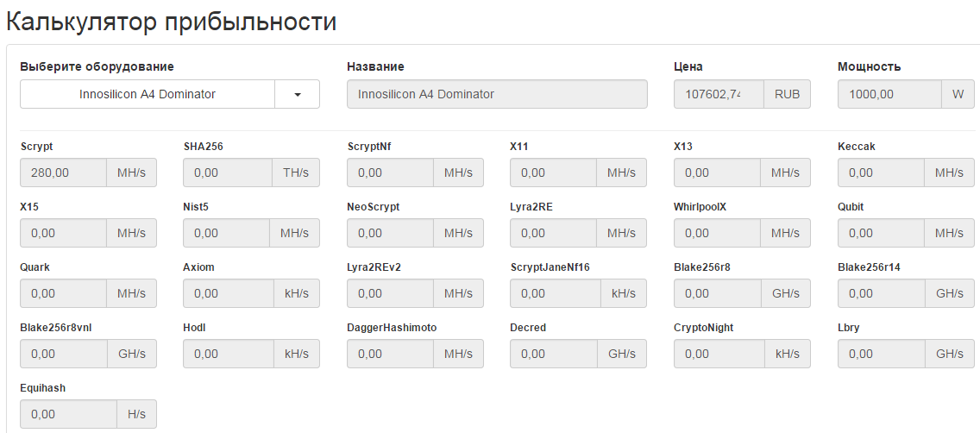Select the Lyra2REv2 hashrate input
The height and width of the screenshot is (433, 980).
point(390,293)
